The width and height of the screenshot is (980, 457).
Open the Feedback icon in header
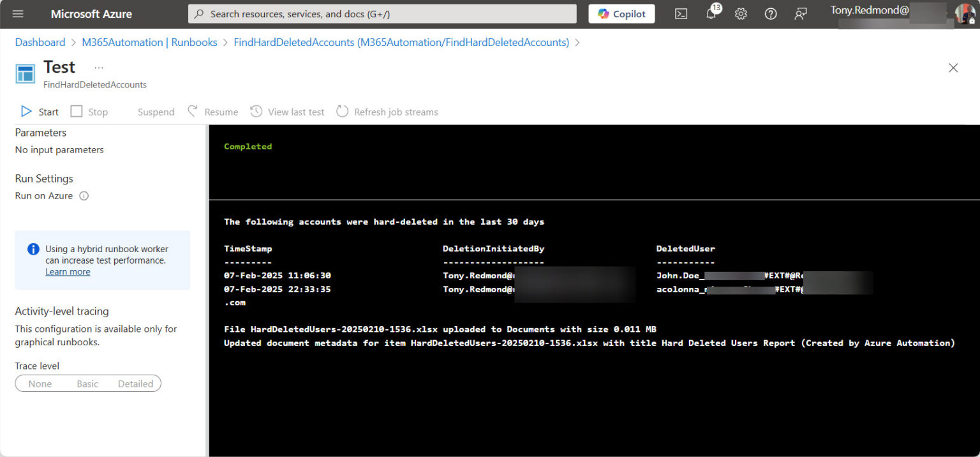pos(801,14)
